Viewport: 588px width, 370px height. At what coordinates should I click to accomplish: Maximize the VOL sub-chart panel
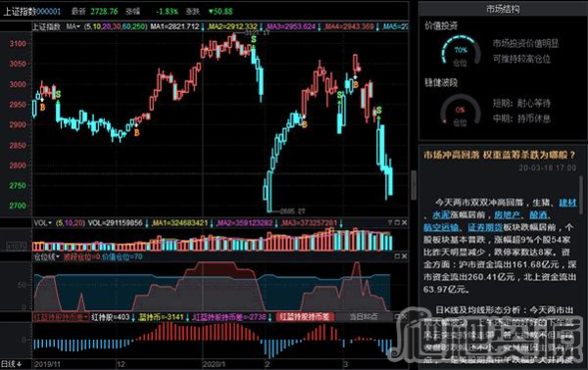pos(397,223)
